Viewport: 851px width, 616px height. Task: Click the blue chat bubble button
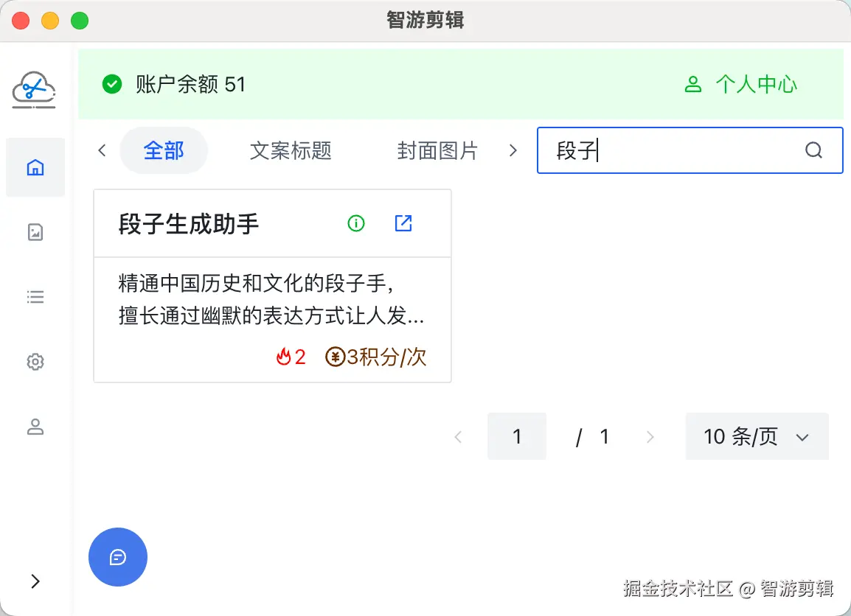(118, 557)
